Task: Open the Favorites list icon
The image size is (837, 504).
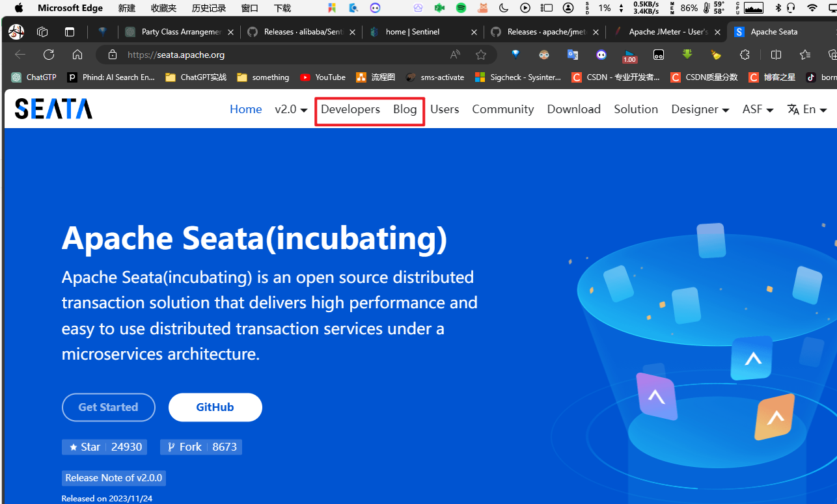Action: (805, 55)
